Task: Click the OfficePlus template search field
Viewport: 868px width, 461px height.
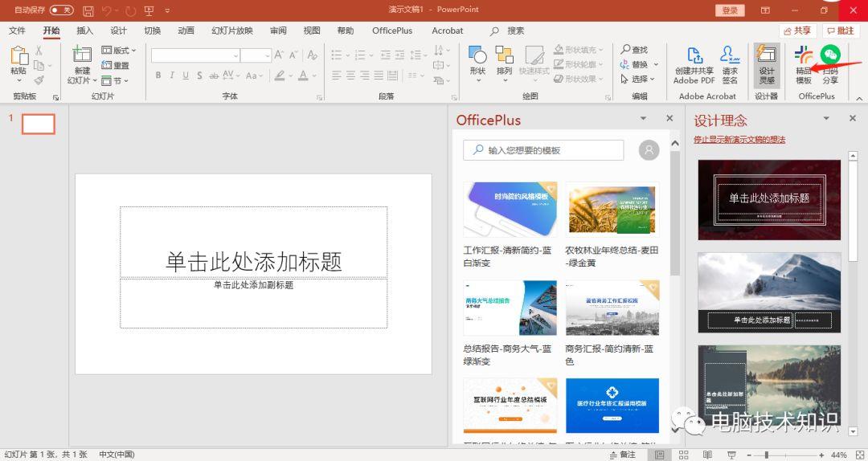Action: (x=543, y=150)
